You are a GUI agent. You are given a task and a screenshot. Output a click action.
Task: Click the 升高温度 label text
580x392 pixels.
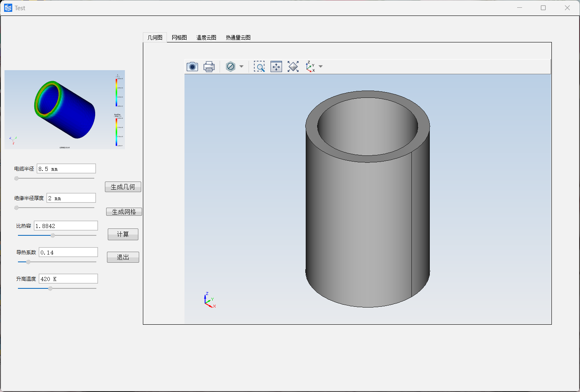point(26,279)
